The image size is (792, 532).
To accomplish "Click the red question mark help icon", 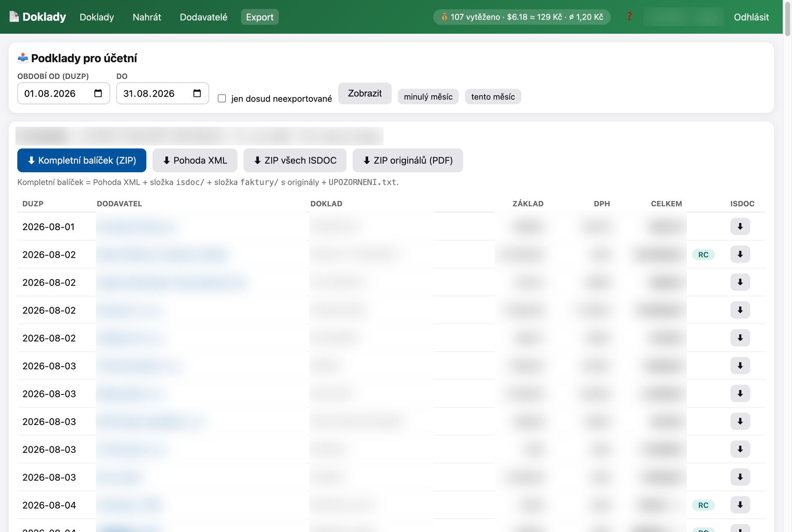I will [x=629, y=17].
